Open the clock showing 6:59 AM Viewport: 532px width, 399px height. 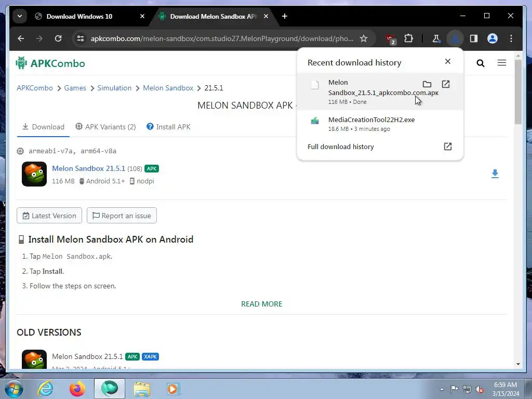click(506, 389)
